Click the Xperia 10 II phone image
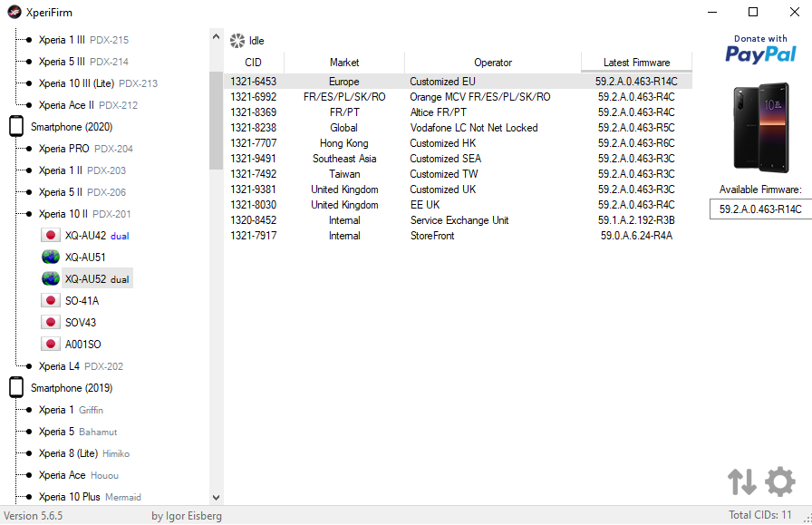812x525 pixels. [x=760, y=128]
